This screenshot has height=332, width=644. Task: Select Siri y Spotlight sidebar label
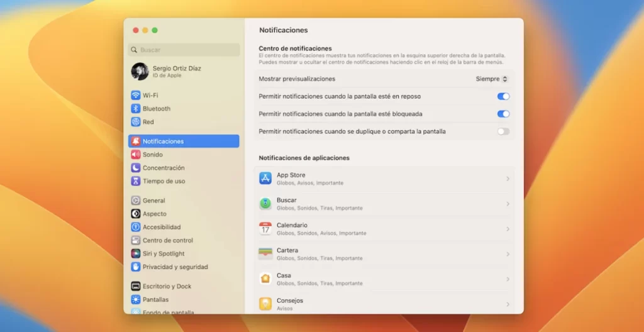tap(164, 253)
